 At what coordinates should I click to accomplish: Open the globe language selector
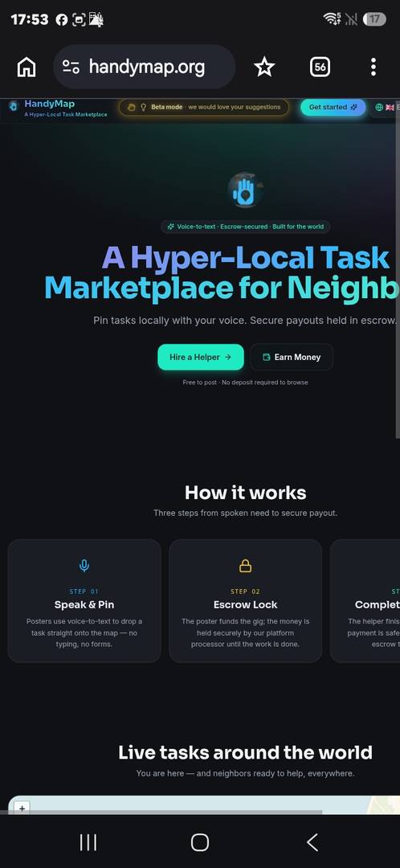click(380, 108)
